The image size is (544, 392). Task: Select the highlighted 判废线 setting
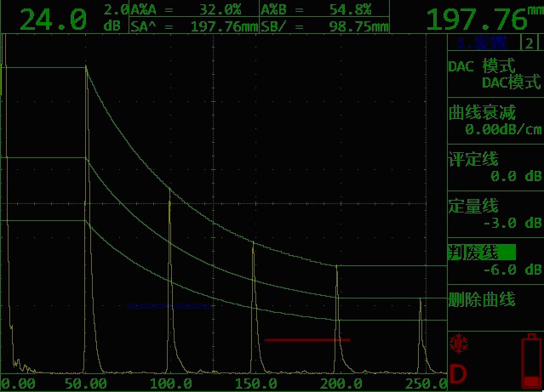(495, 260)
